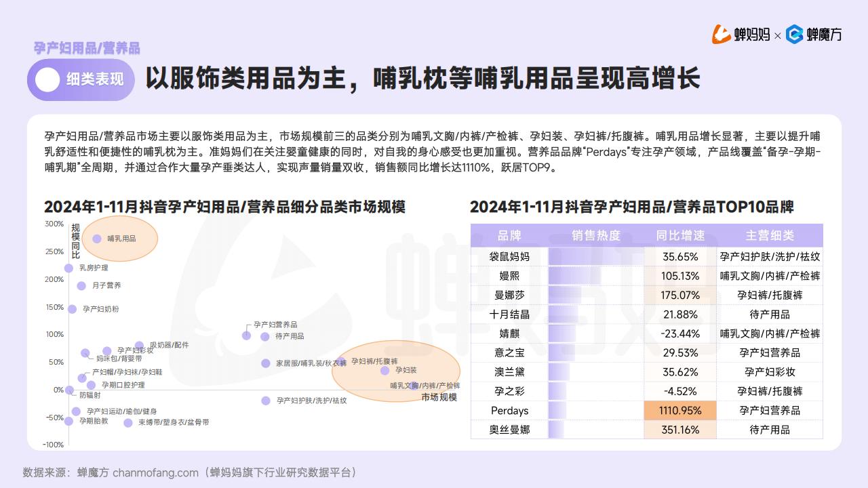The image size is (868, 488).
Task: Click the 细类表现 pill badge
Action: tap(81, 80)
